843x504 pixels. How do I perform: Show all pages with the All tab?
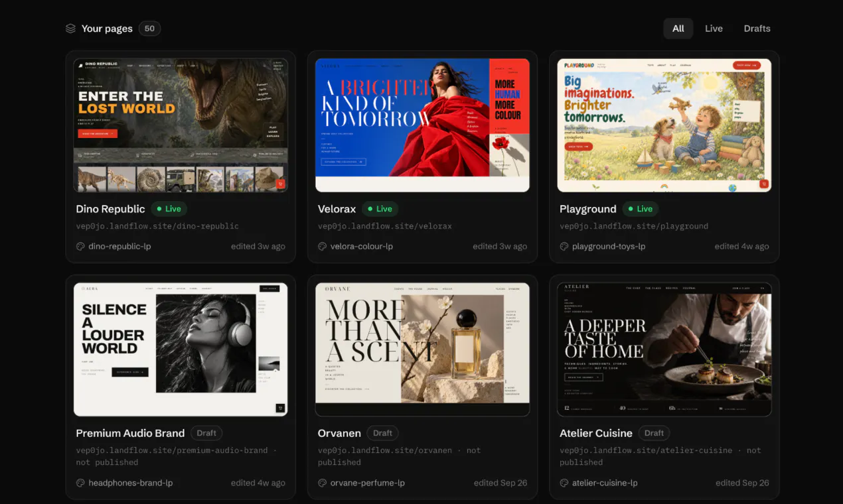678,29
